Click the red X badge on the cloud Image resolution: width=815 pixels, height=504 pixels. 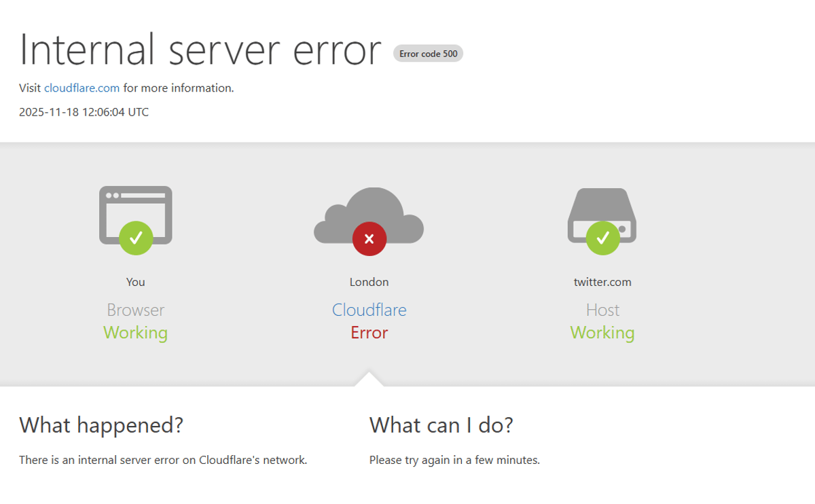point(369,238)
